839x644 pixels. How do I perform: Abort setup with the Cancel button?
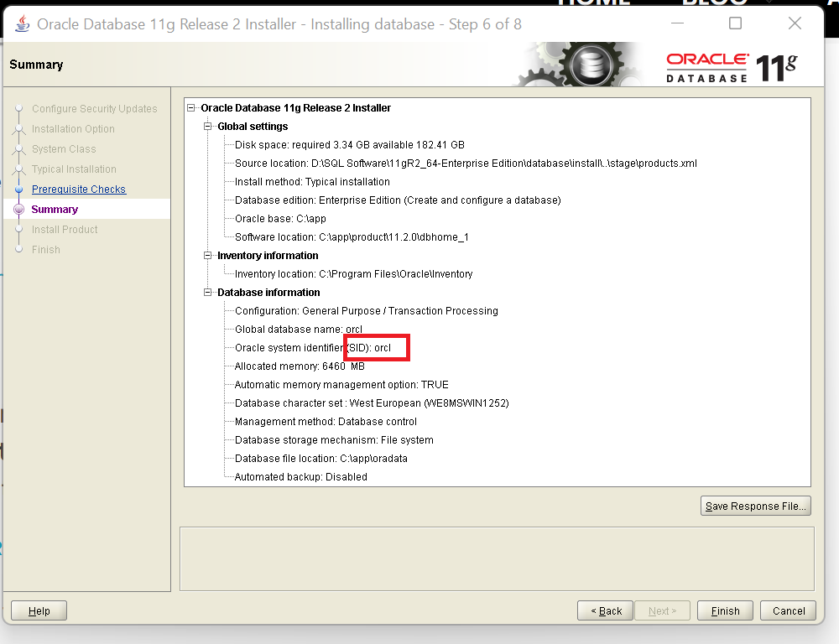pyautogui.click(x=788, y=610)
